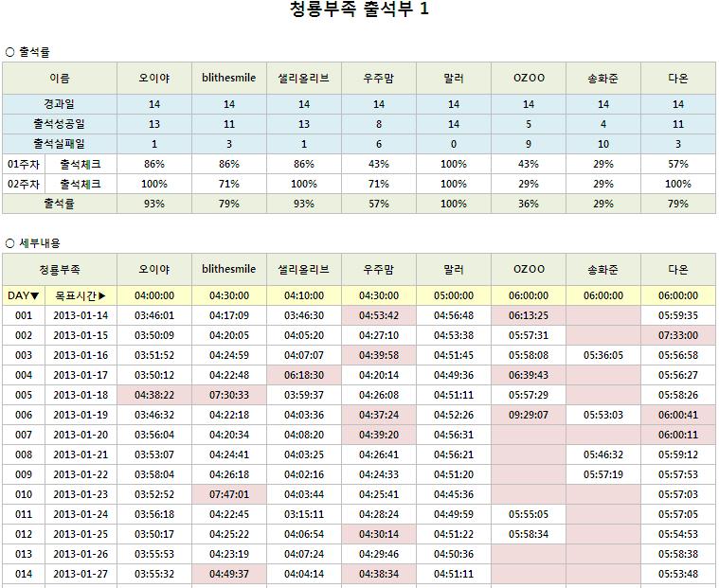Click the pink cell '06:13:25'
The width and height of the screenshot is (719, 588).
pyautogui.click(x=529, y=315)
